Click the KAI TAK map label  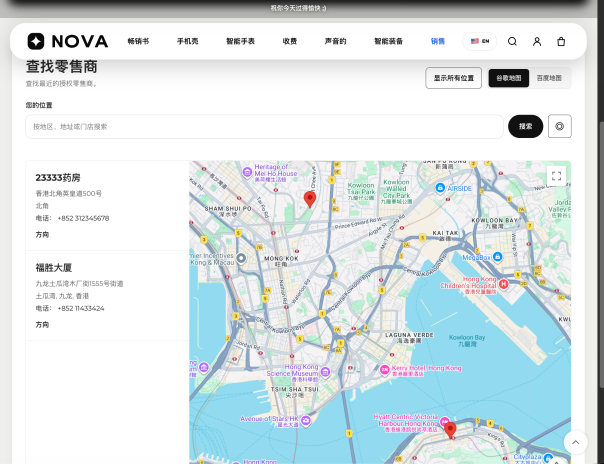click(x=445, y=235)
